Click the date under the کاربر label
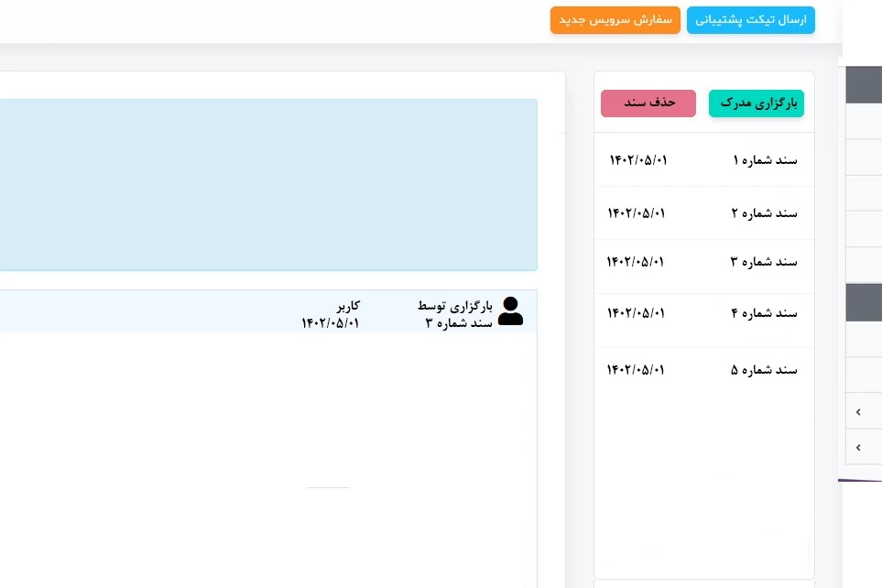Image resolution: width=882 pixels, height=588 pixels. (330, 323)
